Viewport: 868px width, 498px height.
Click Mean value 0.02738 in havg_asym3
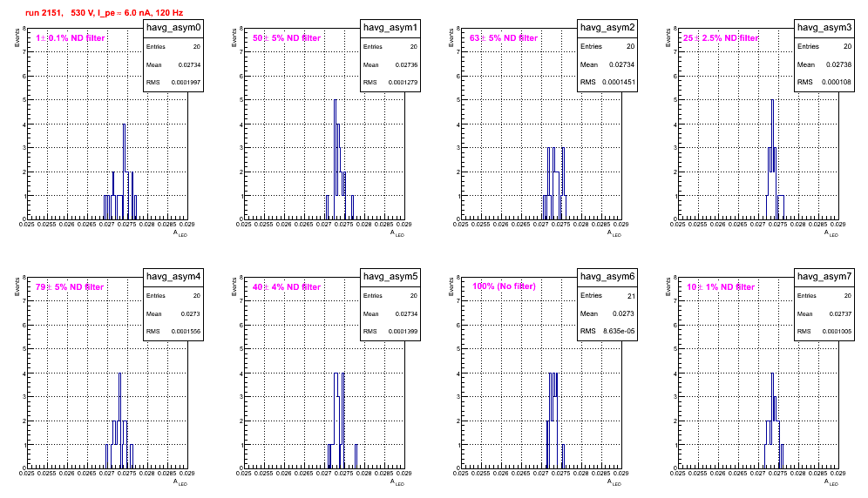coord(840,64)
